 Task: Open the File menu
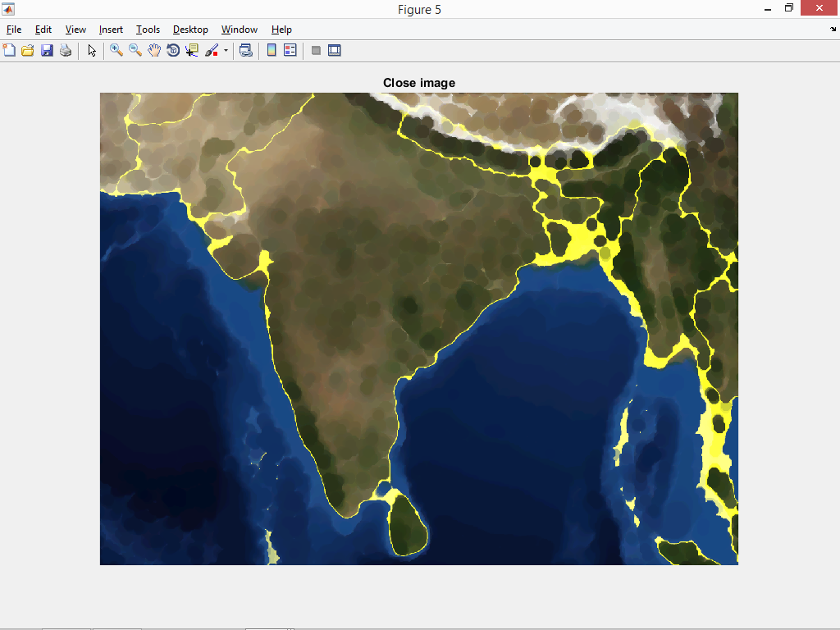point(13,30)
